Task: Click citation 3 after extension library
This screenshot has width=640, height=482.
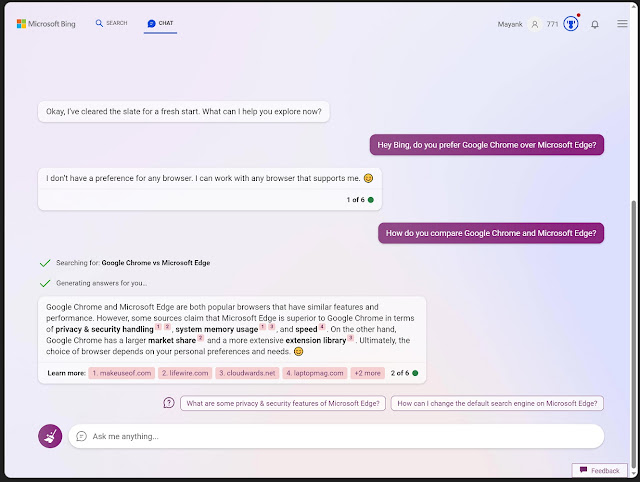Action: (x=351, y=338)
